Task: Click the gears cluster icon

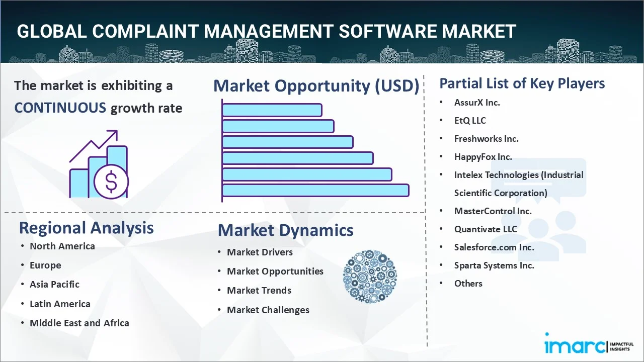Action: [x=370, y=277]
